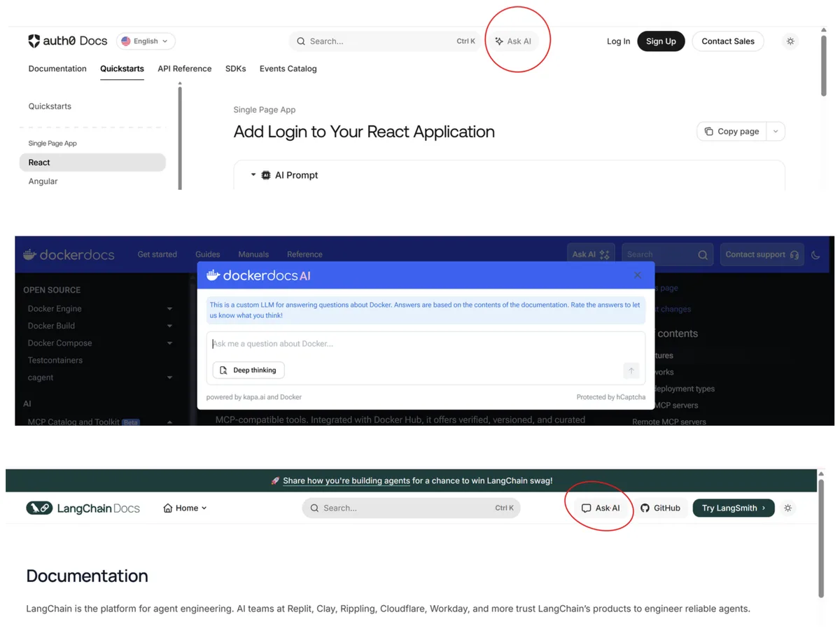This screenshot has height=631, width=840.
Task: Switch to the SDKs tab
Action: [235, 69]
